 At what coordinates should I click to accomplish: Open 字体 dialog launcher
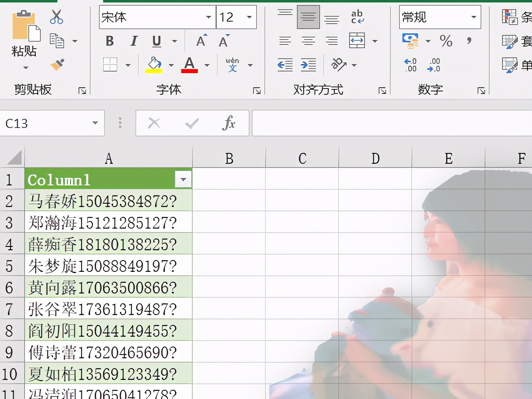[x=257, y=91]
